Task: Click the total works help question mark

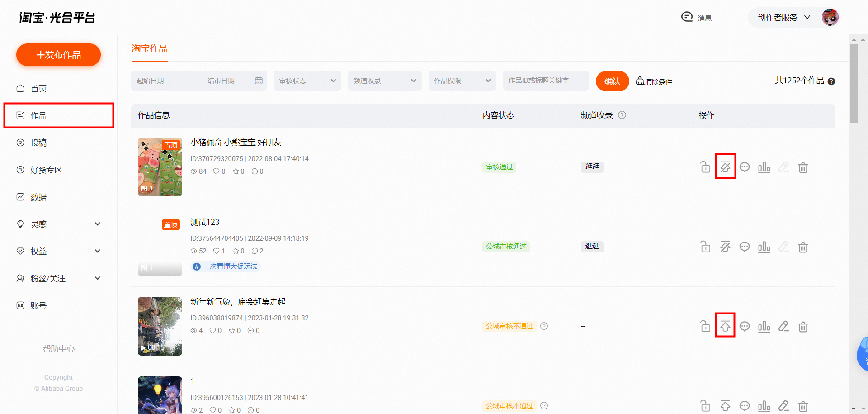Action: (831, 81)
